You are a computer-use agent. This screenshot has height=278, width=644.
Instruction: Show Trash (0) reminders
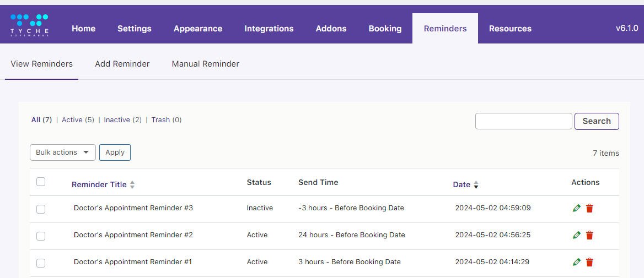point(167,120)
